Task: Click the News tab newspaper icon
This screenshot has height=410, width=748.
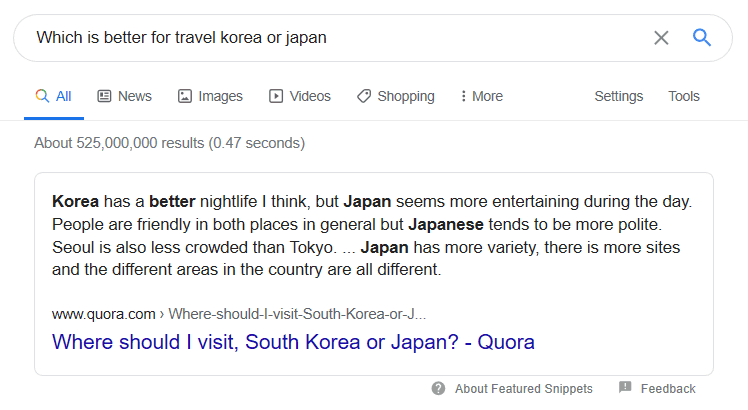Action: 104,96
